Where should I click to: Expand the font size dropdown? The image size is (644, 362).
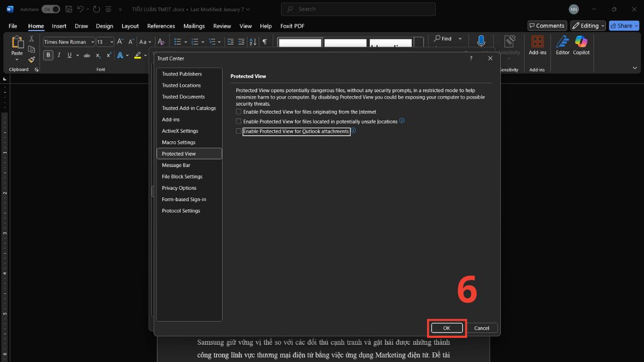coord(111,41)
